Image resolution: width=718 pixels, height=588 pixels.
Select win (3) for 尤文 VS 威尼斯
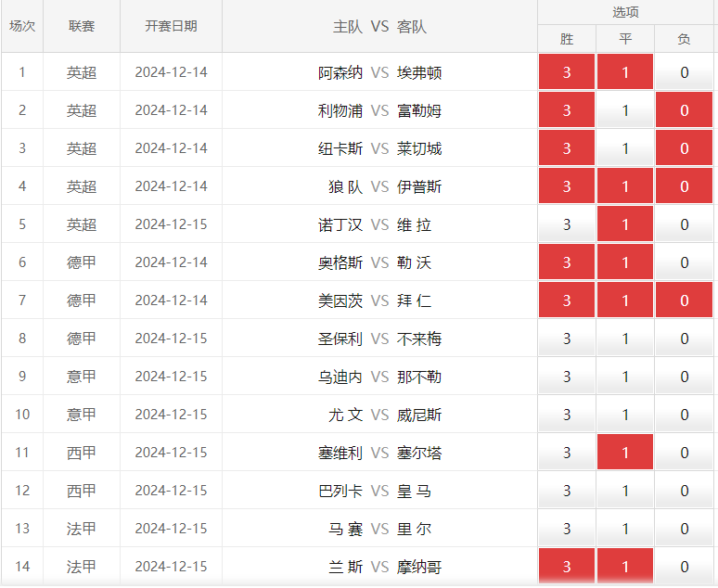pos(567,414)
